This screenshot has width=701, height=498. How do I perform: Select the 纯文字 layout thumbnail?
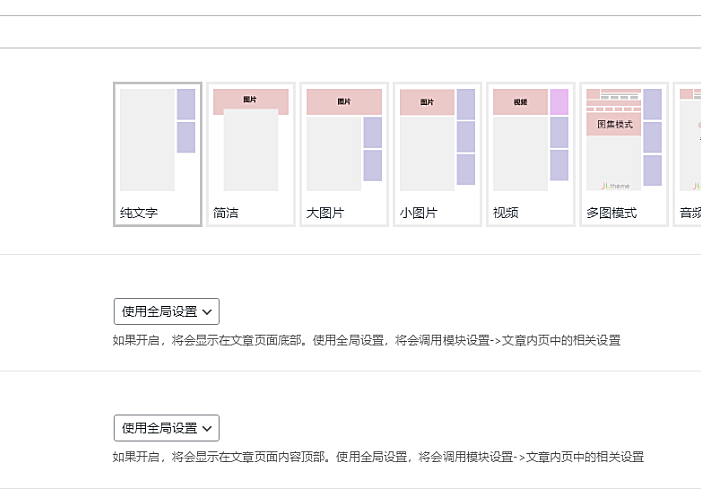(157, 154)
